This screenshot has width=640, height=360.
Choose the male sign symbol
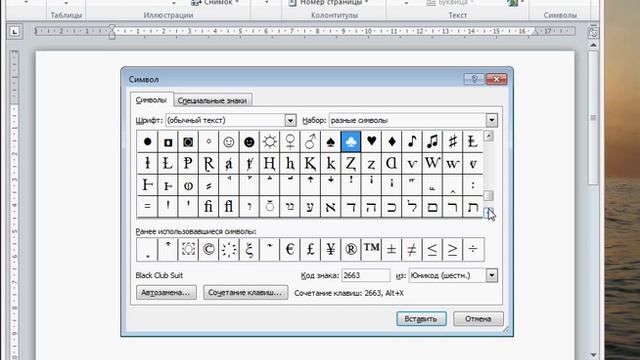pyautogui.click(x=310, y=142)
